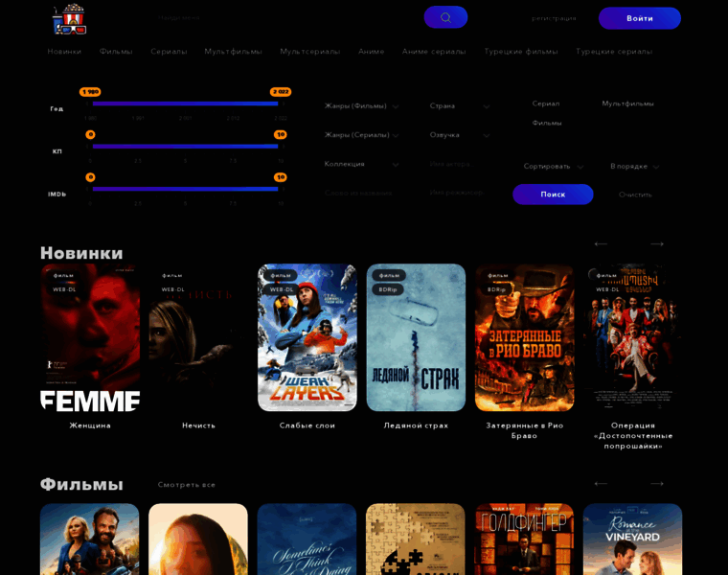Open Мультсериалы in the top navigation
This screenshot has height=575, width=728.
tap(309, 52)
